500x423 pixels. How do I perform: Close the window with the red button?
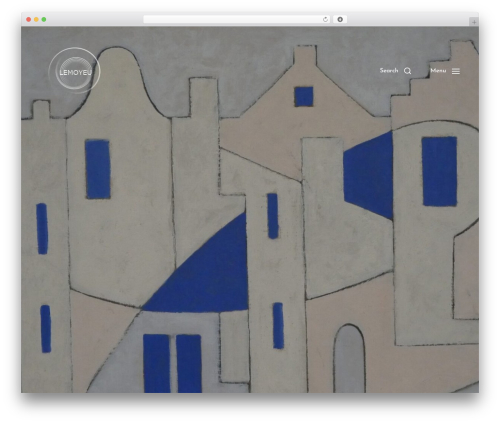(x=29, y=19)
